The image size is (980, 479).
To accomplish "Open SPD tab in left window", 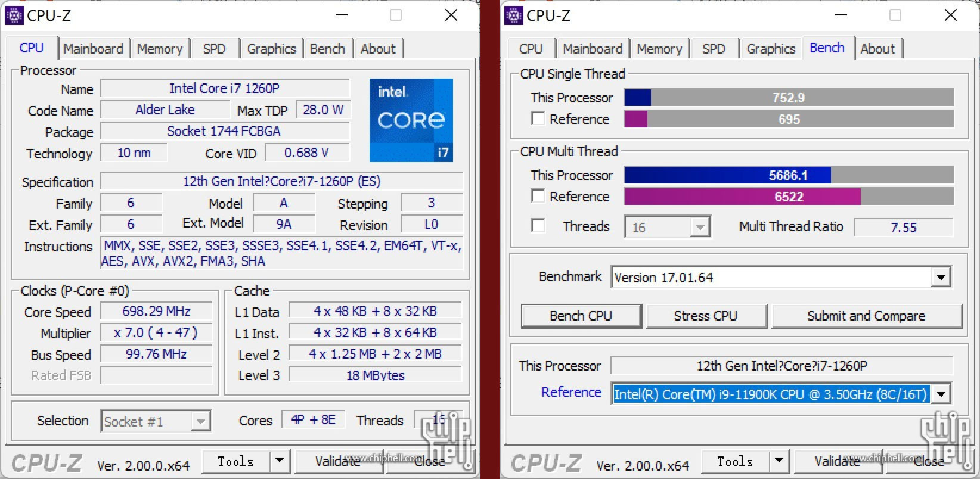I will (215, 49).
